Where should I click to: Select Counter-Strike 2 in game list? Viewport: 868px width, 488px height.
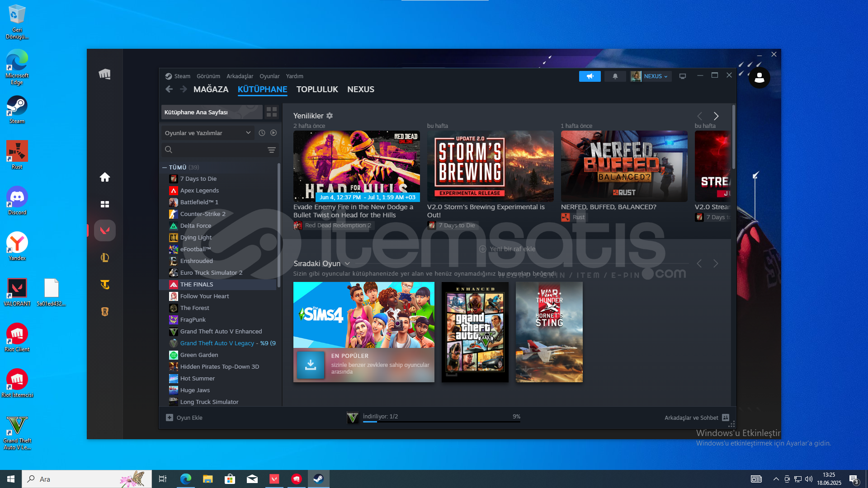coord(218,214)
